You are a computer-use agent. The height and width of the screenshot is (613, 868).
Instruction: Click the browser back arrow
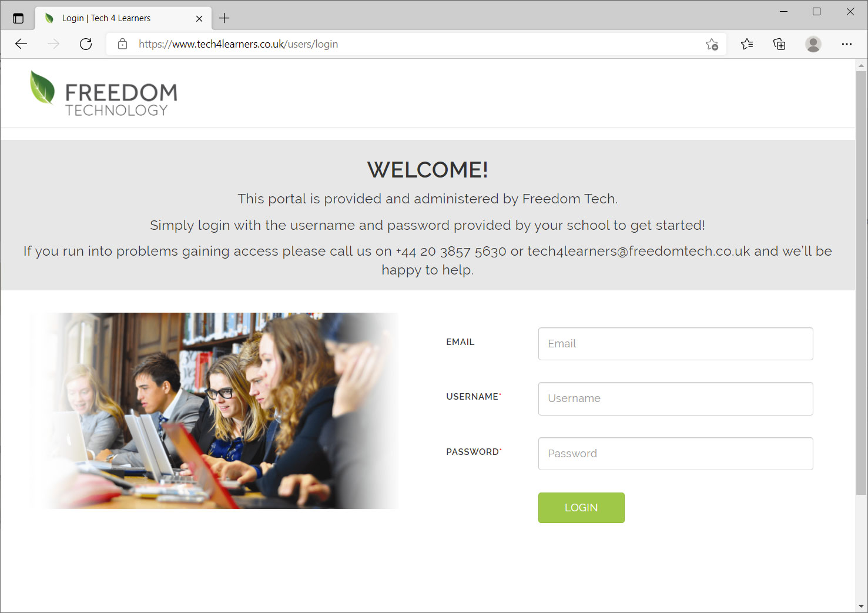[21, 44]
